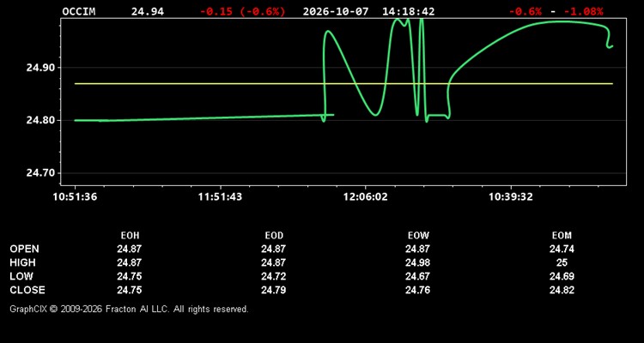Click the EOW high value 24.98
Image resolution: width=644 pixels, height=343 pixels.
coord(417,262)
